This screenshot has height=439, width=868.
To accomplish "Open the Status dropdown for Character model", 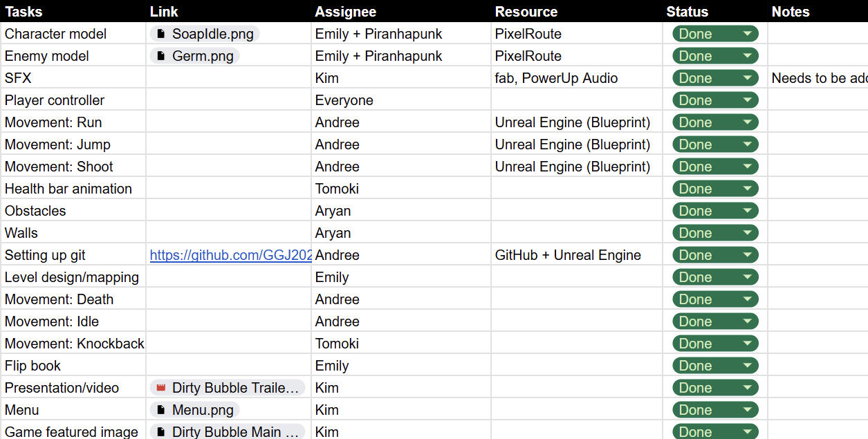I will click(x=747, y=34).
